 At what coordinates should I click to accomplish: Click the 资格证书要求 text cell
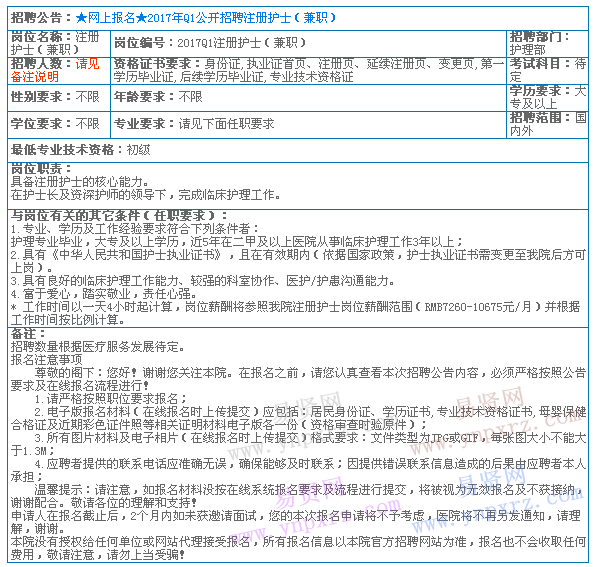tap(308, 71)
